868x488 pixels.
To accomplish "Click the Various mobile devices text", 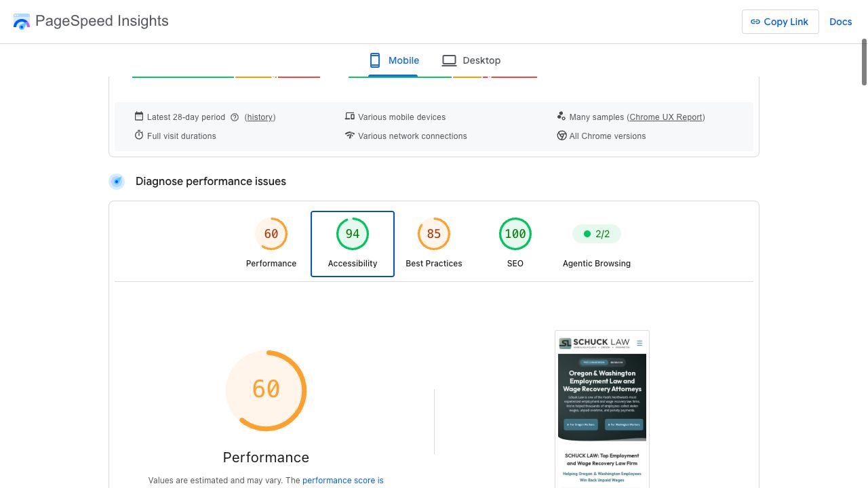I will click(402, 117).
